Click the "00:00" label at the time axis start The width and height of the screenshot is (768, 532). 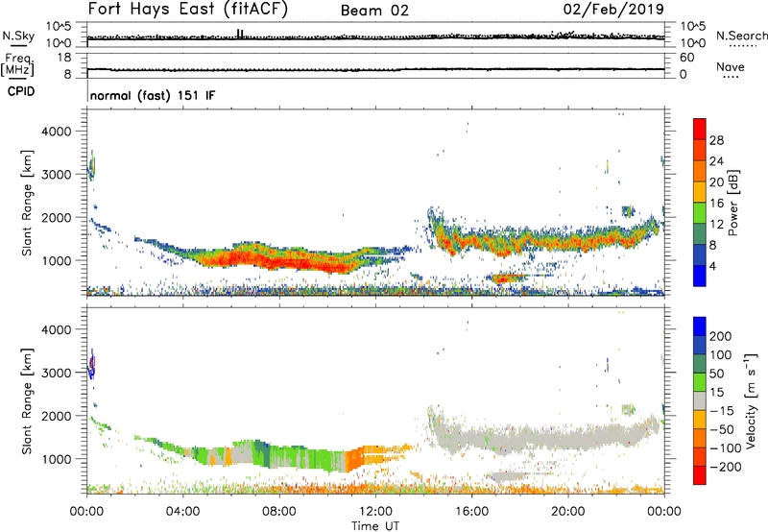click(86, 512)
